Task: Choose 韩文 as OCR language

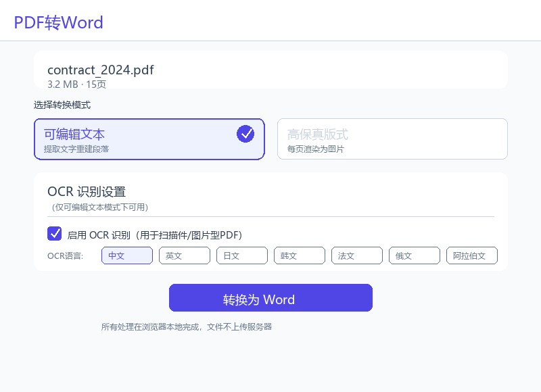Action: point(300,256)
